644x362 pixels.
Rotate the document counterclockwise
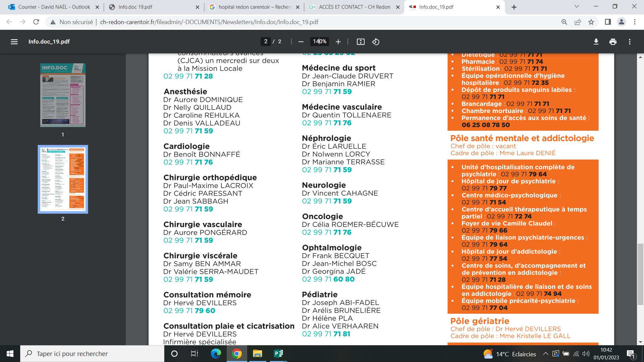click(x=376, y=42)
